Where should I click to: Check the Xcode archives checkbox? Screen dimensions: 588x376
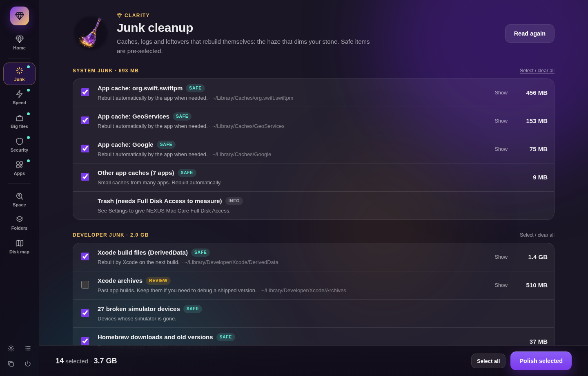(85, 284)
